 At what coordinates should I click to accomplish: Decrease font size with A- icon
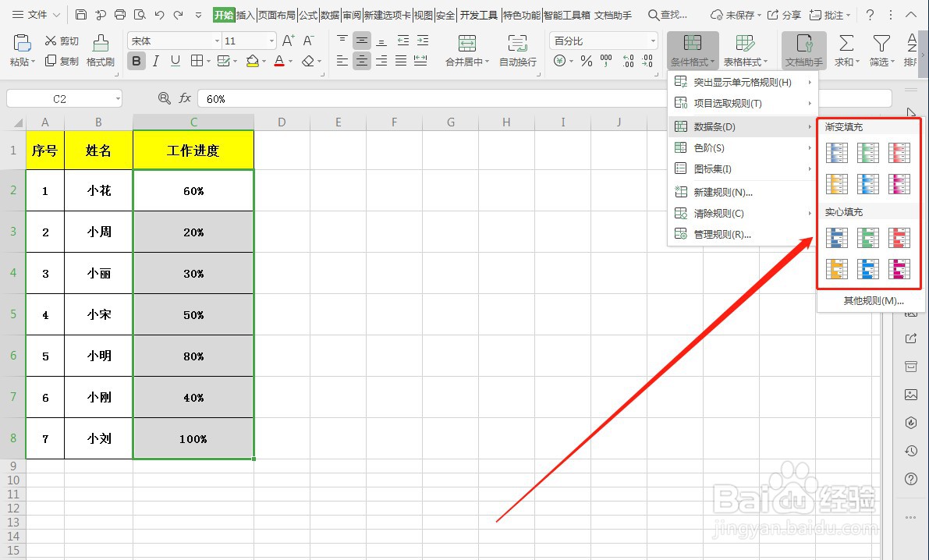point(309,41)
